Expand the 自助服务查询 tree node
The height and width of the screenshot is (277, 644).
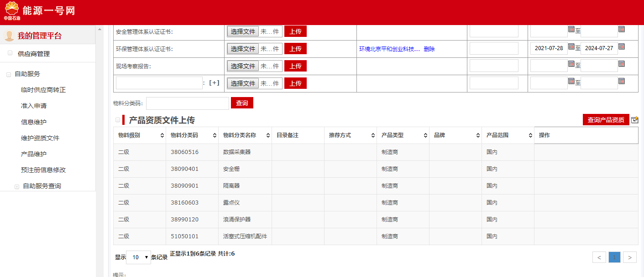(17, 186)
